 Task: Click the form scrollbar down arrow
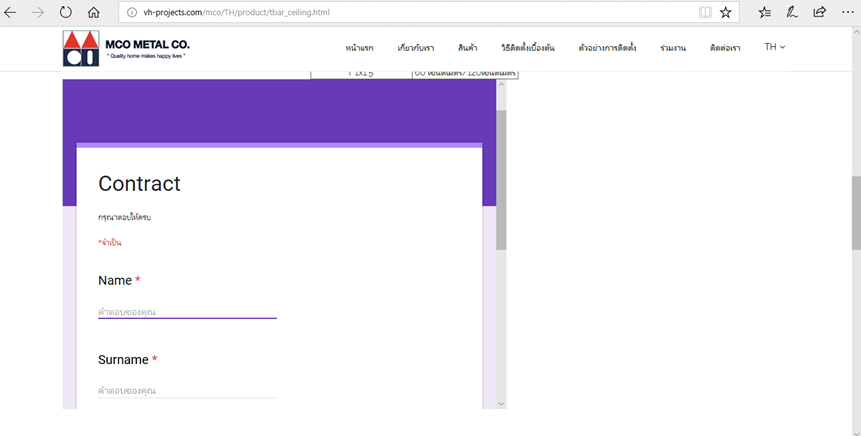tap(501, 404)
